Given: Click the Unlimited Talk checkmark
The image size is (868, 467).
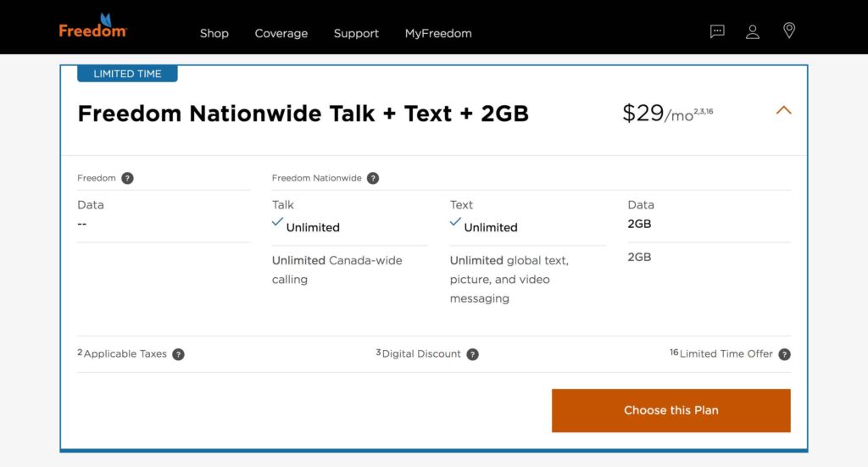Looking at the screenshot, I should (277, 222).
